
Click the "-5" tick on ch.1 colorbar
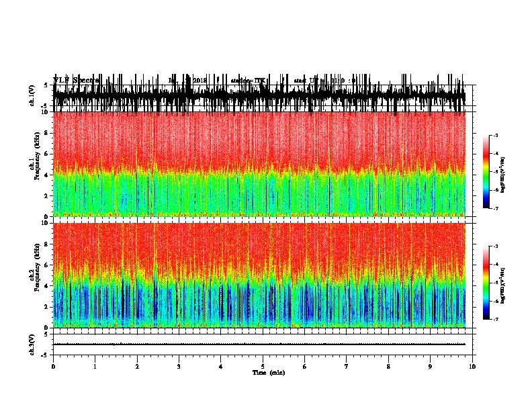coord(495,172)
